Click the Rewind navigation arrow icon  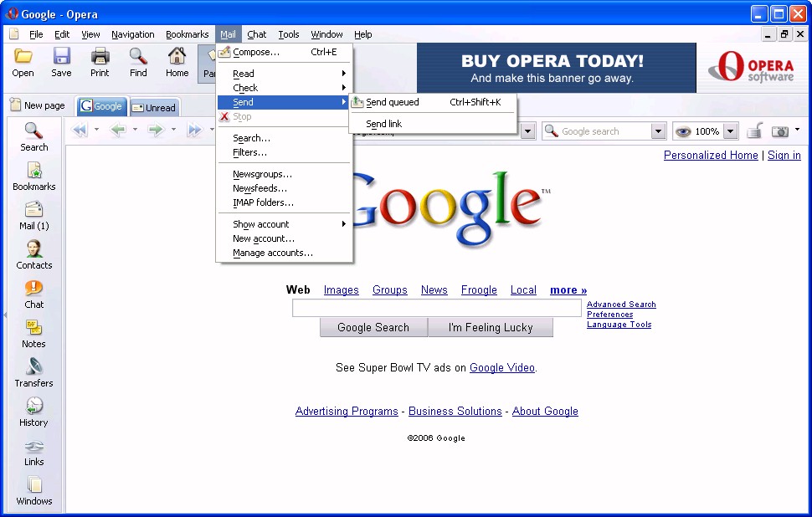[80, 130]
